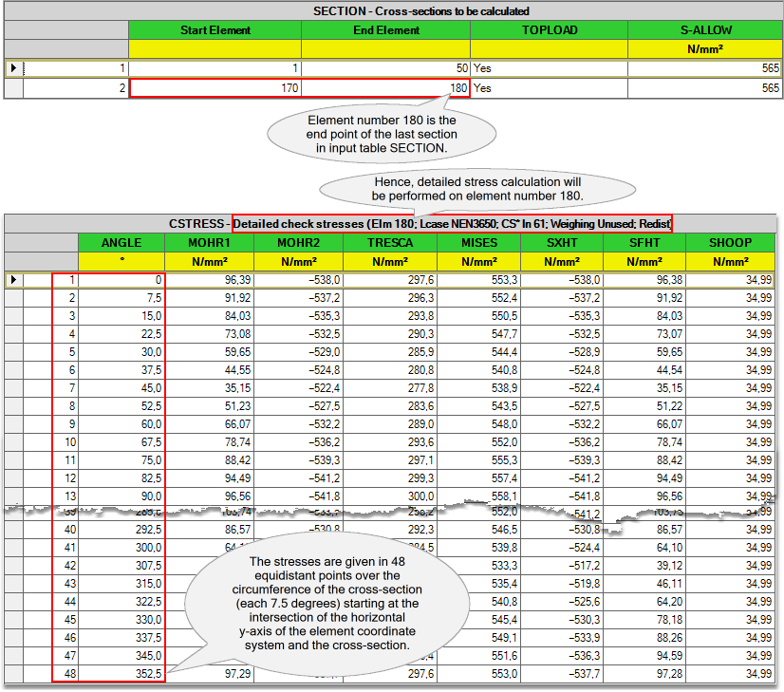Open the TOPLOAD Yes cell in row 2
The width and height of the screenshot is (784, 692).
(x=549, y=88)
